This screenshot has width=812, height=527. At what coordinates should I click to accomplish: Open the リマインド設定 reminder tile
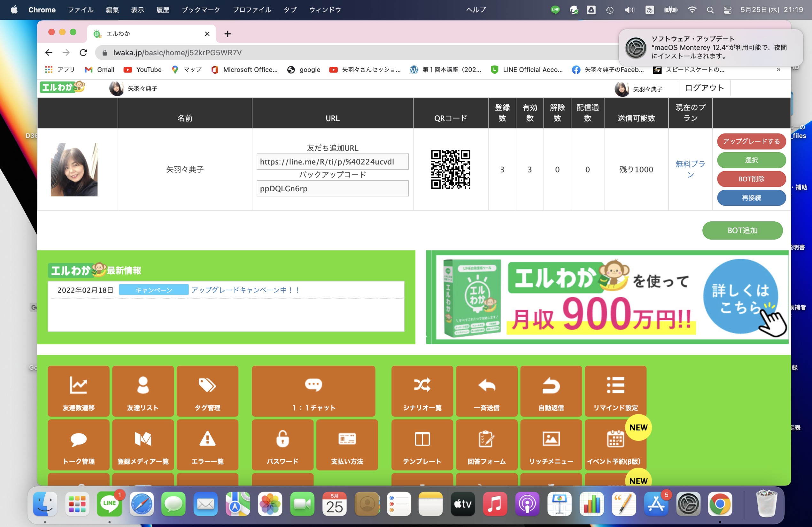tap(615, 391)
